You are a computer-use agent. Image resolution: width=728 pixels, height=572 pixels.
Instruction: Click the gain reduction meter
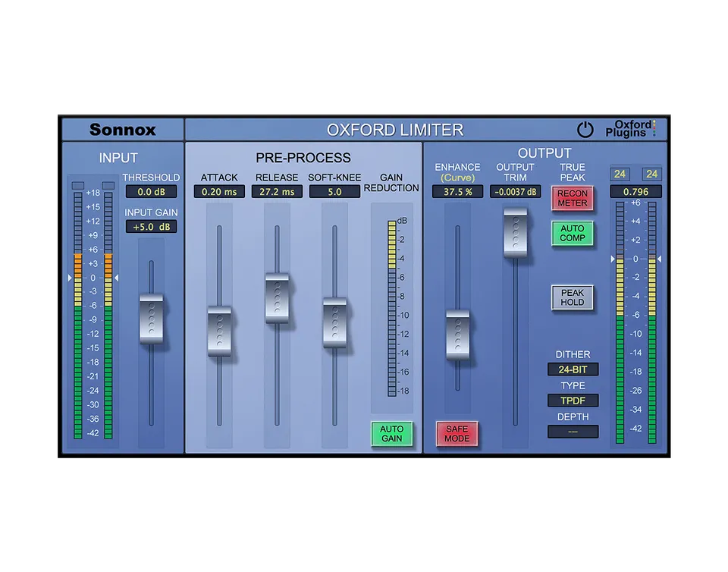tap(392, 309)
